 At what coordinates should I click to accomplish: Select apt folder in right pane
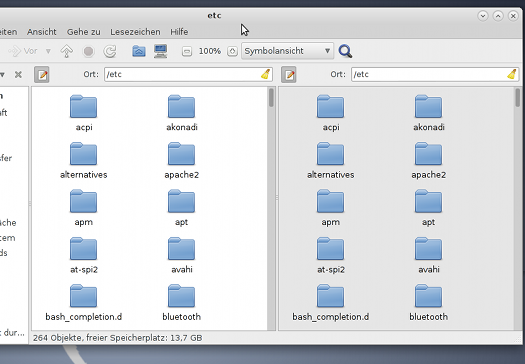pyautogui.click(x=429, y=208)
